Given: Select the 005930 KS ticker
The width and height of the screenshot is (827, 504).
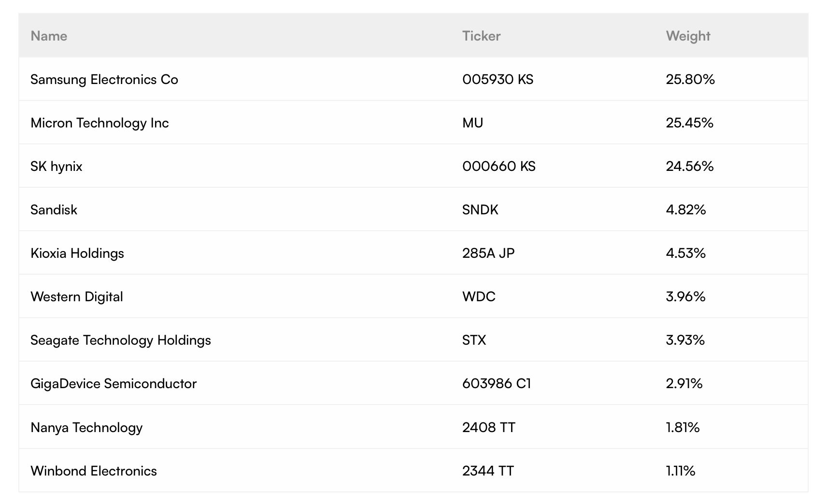Looking at the screenshot, I should click(x=498, y=80).
